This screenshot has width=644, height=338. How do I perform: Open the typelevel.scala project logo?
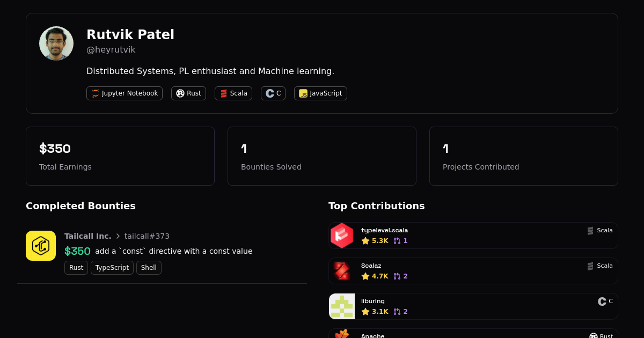tap(342, 236)
